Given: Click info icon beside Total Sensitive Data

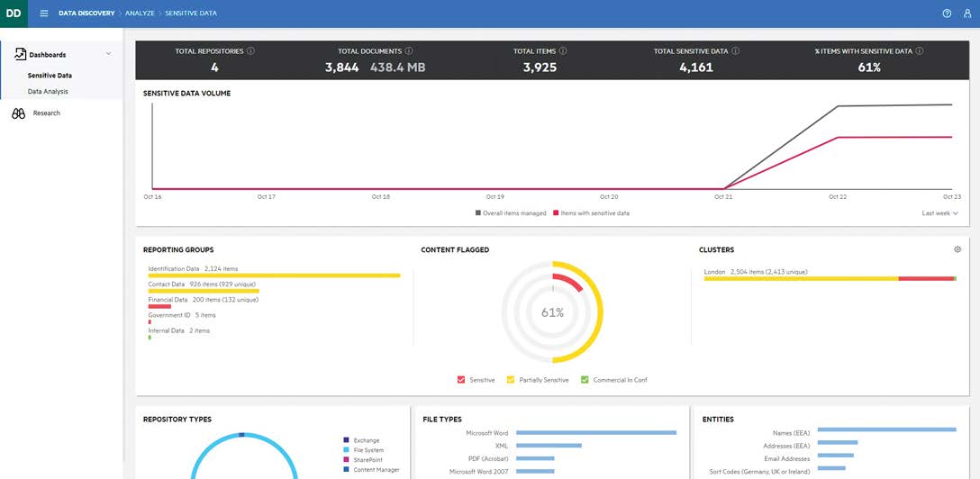Looking at the screenshot, I should point(736,51).
